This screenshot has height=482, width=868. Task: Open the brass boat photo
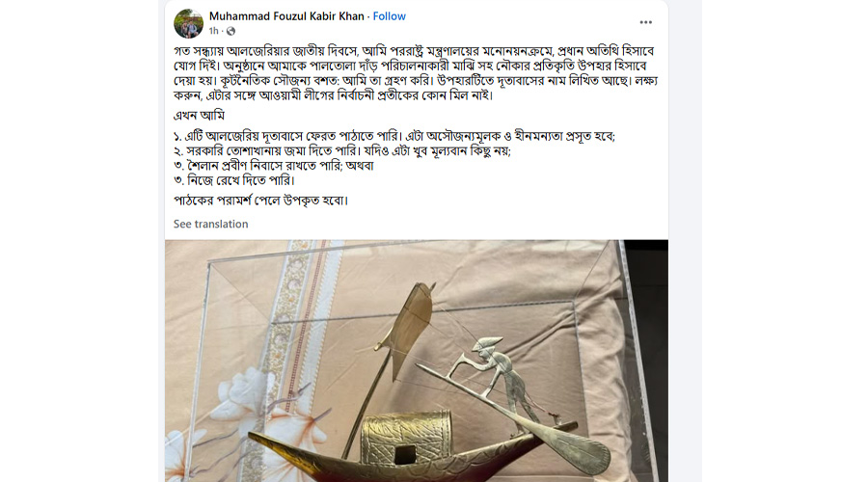click(417, 361)
